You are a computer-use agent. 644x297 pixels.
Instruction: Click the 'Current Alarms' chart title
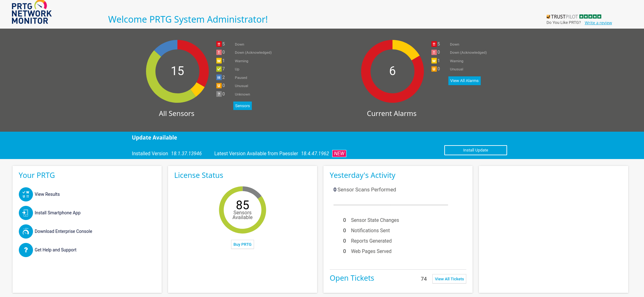pos(392,114)
